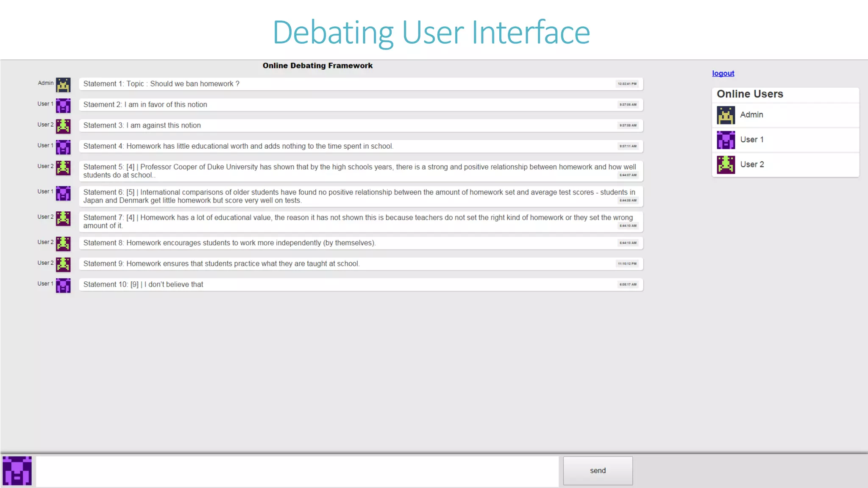Screen dimensions: 868x488
Task: Click User 2 avatar beside Statement 3
Action: (63, 126)
